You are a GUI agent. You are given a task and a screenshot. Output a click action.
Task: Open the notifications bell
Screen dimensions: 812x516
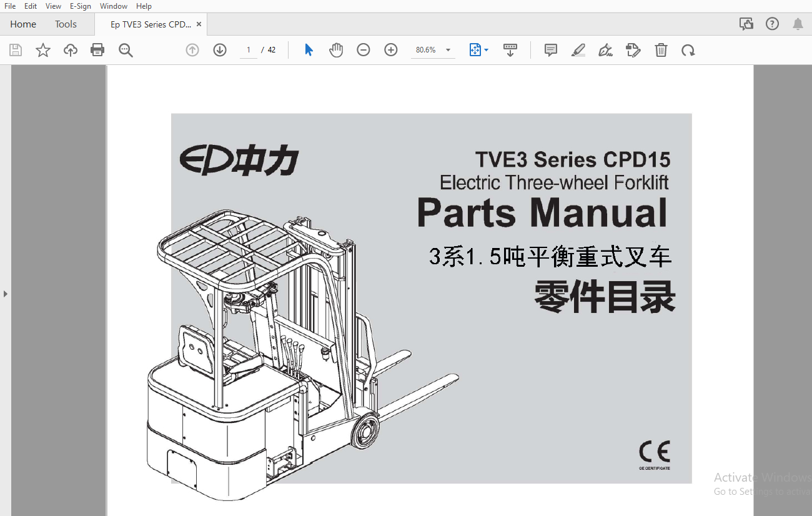pyautogui.click(x=798, y=24)
